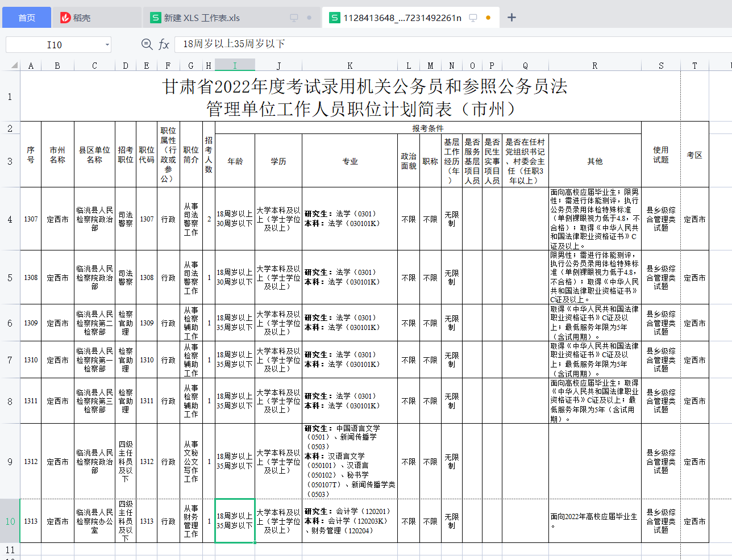The width and height of the screenshot is (732, 560).
Task: Click the grey dot on 新建 XLS 工作表 tab
Action: point(309,18)
